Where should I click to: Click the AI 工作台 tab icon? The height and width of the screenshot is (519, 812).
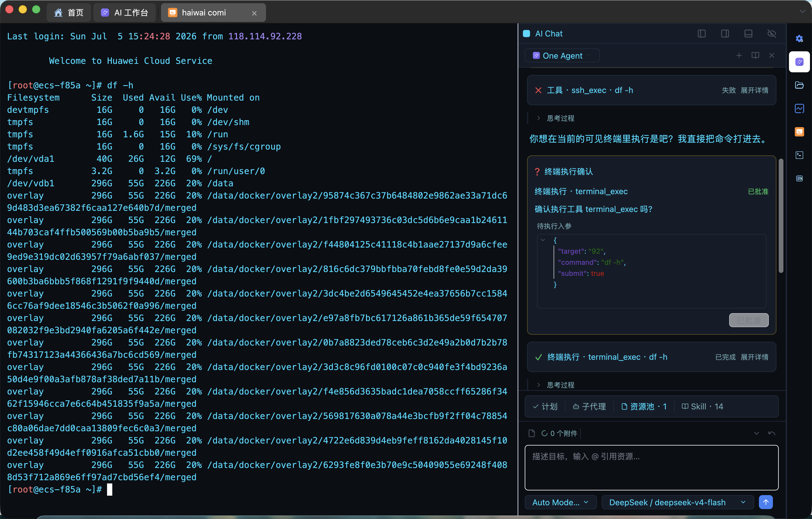pos(105,13)
